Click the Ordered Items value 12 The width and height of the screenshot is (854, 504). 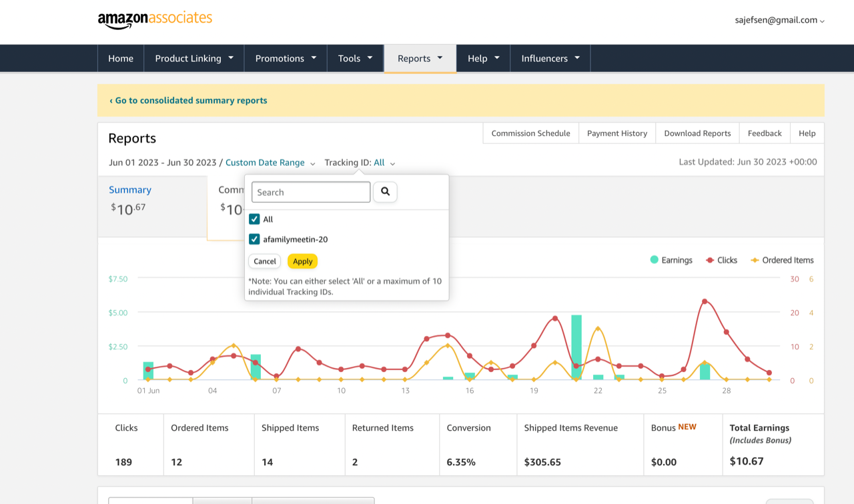(x=176, y=462)
